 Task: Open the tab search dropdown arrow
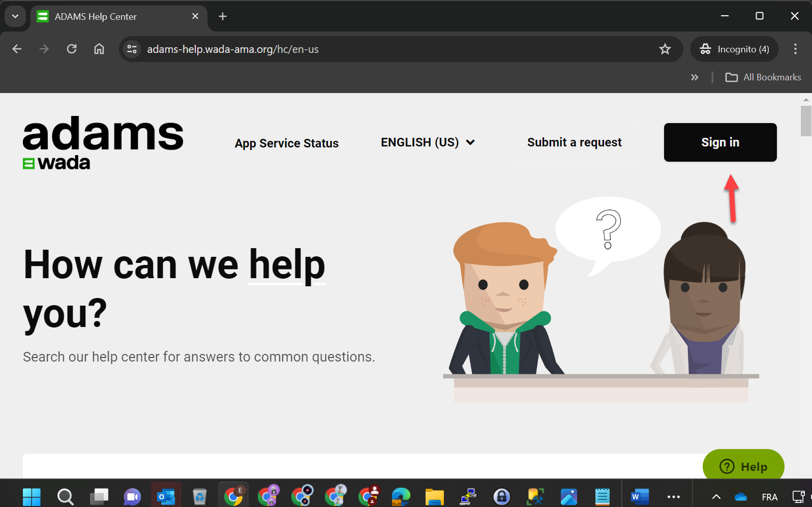[15, 16]
